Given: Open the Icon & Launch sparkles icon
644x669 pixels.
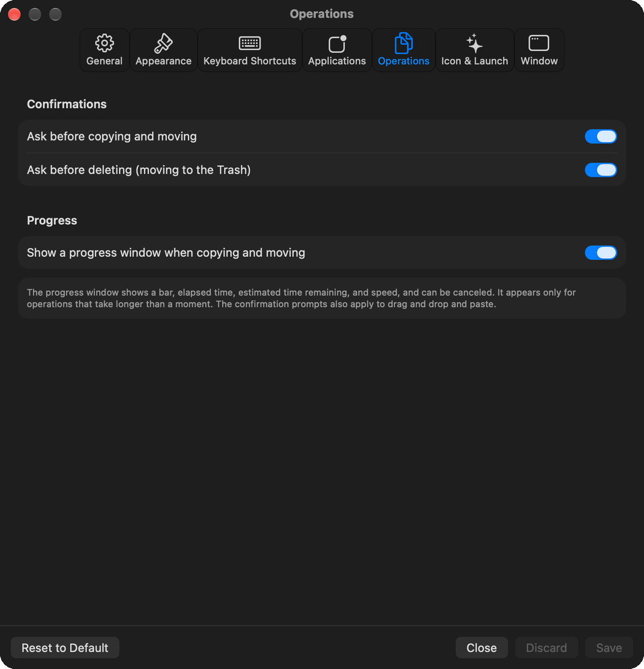Looking at the screenshot, I should (x=474, y=43).
